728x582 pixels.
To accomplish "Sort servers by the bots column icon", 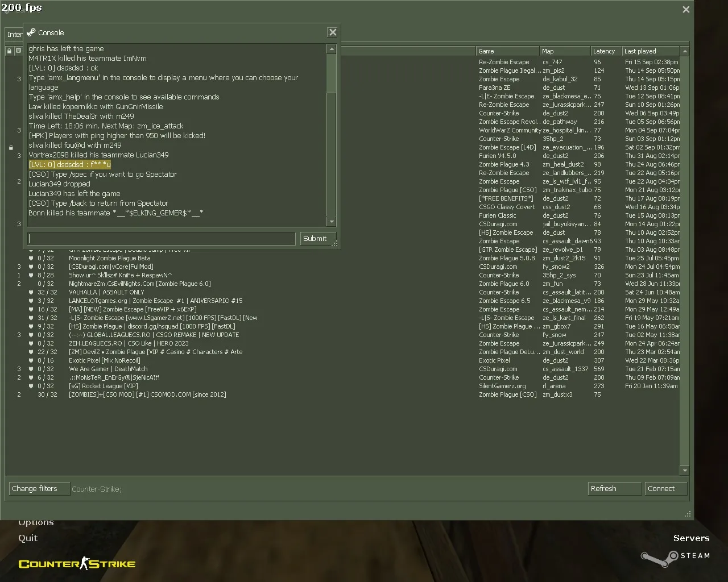I will pos(18,51).
